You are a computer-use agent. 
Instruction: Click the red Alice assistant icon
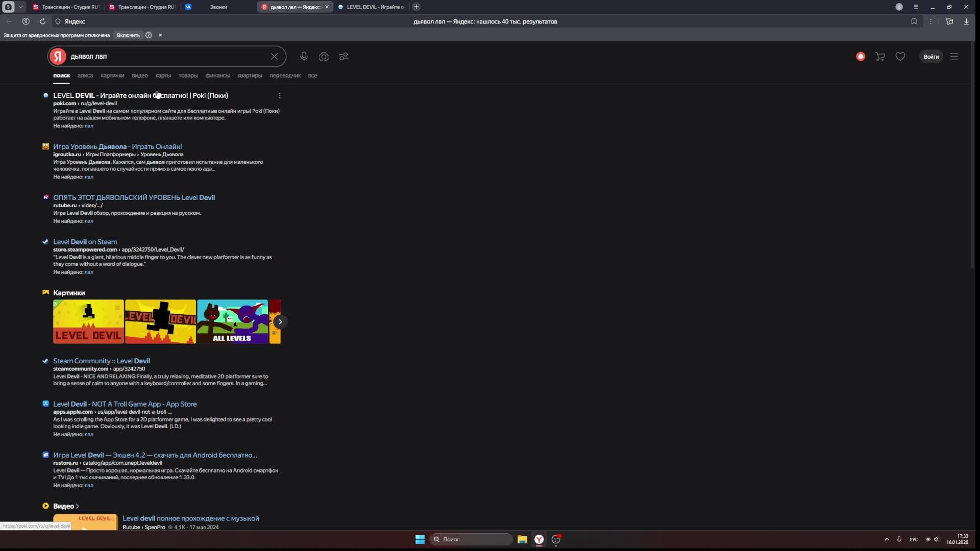coord(861,56)
